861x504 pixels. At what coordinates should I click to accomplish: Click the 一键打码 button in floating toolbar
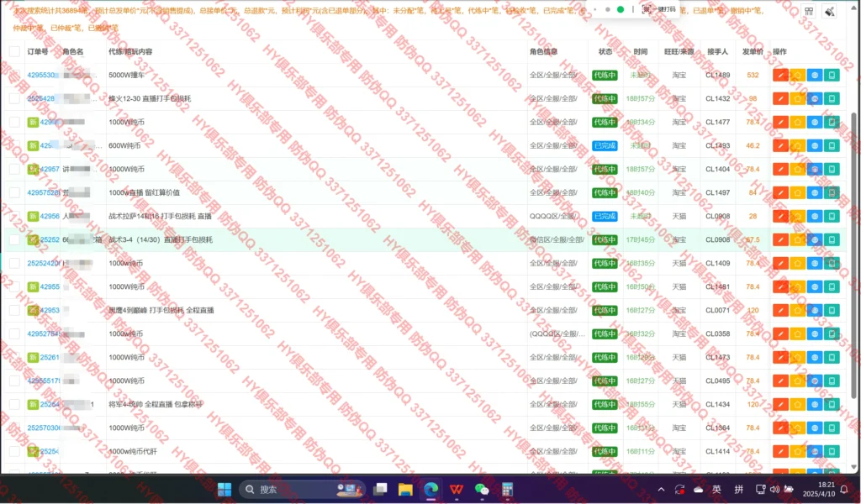click(x=658, y=9)
